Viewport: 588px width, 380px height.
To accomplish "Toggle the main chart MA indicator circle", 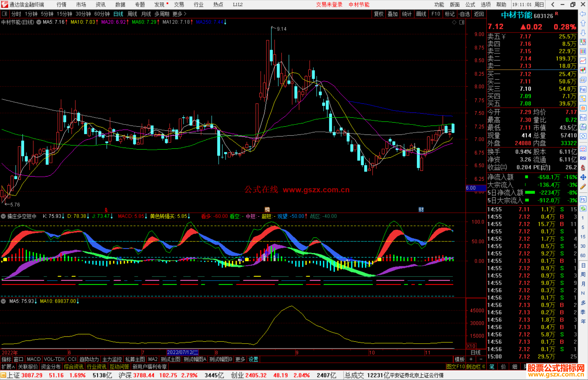I will [39, 22].
